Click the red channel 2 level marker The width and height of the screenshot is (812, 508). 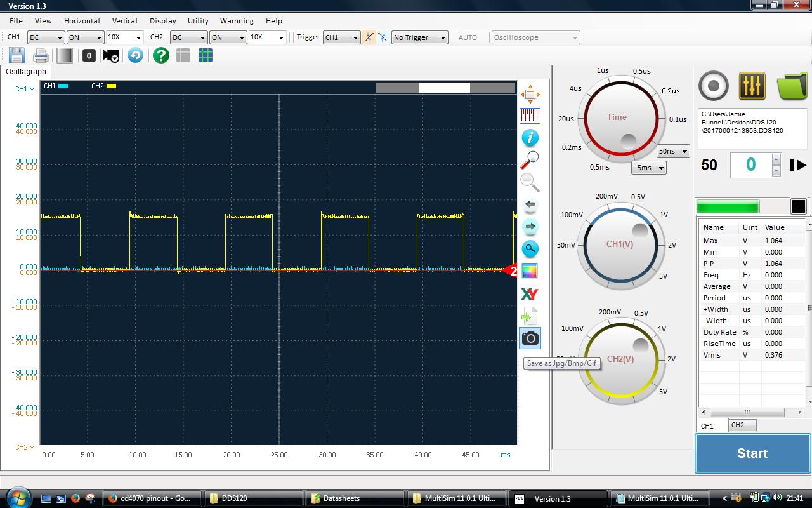[510, 271]
